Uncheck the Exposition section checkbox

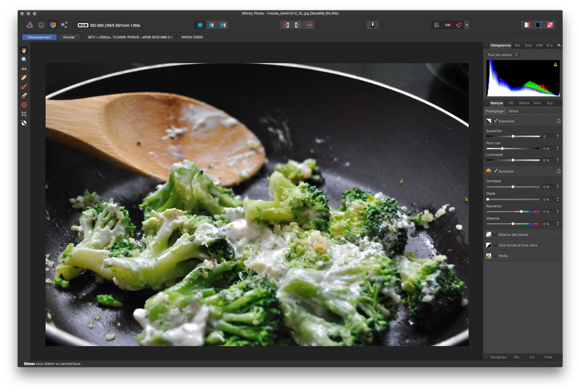pyautogui.click(x=496, y=121)
